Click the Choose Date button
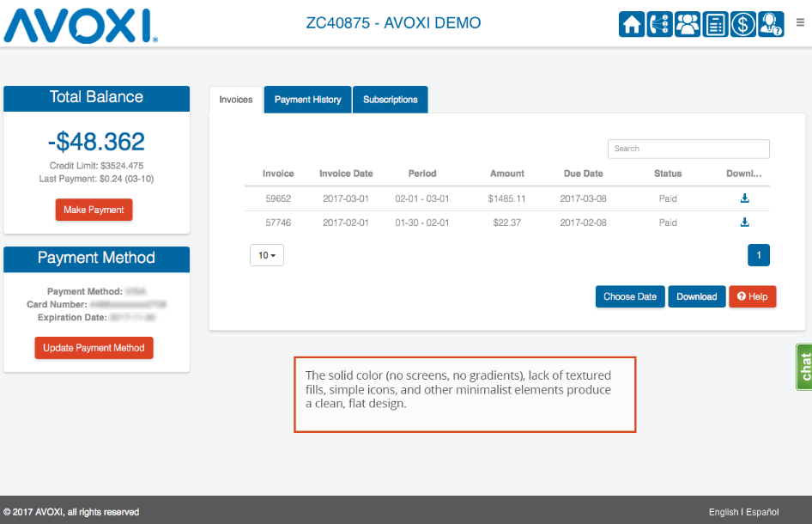This screenshot has height=524, width=812. (630, 296)
